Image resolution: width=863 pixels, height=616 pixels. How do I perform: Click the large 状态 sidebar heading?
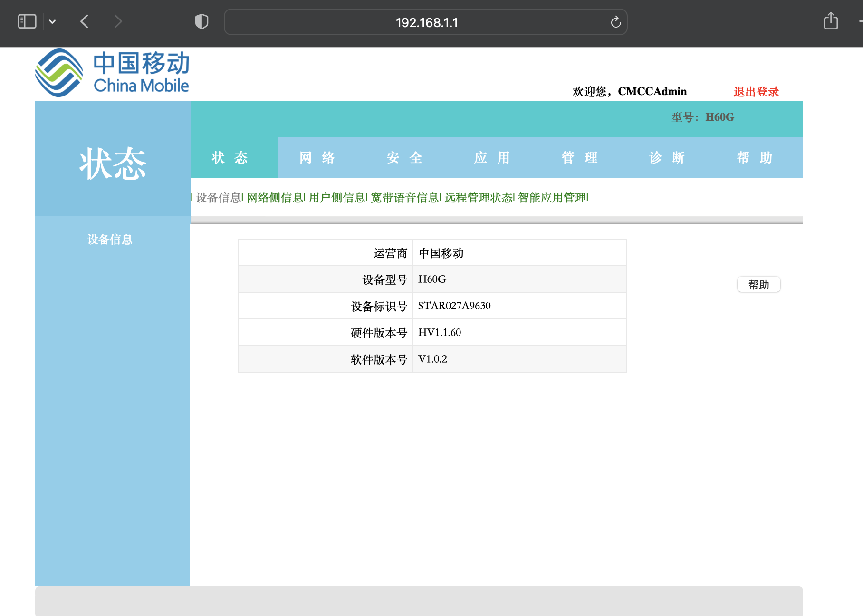[x=113, y=164]
